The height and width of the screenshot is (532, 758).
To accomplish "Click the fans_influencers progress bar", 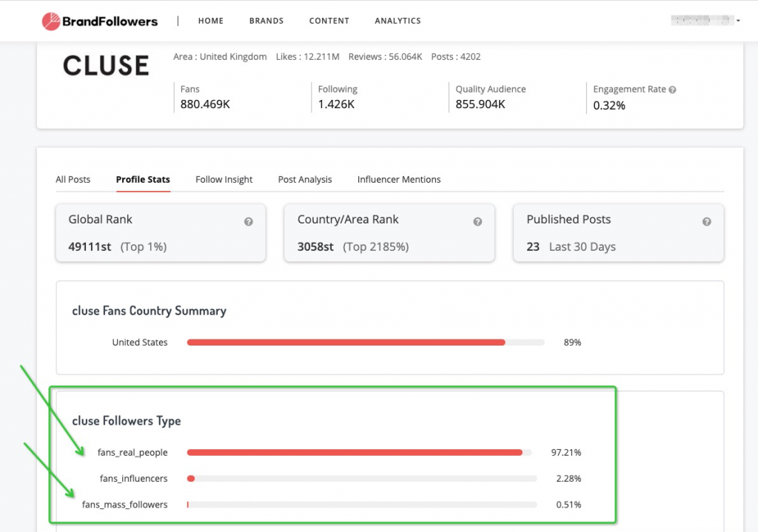I will [361, 479].
